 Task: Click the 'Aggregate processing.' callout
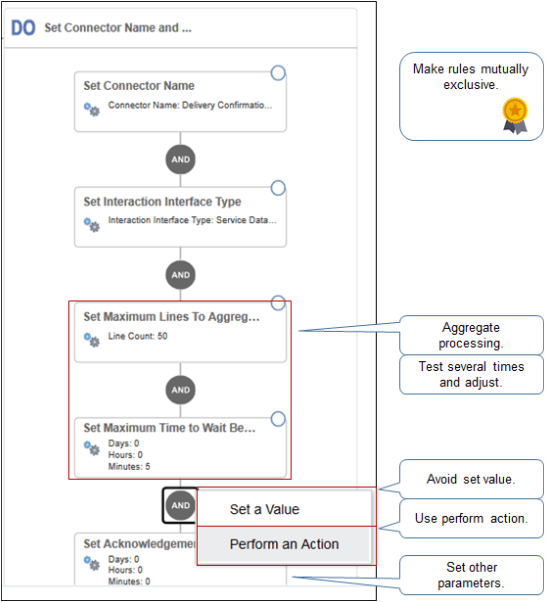pyautogui.click(x=471, y=335)
